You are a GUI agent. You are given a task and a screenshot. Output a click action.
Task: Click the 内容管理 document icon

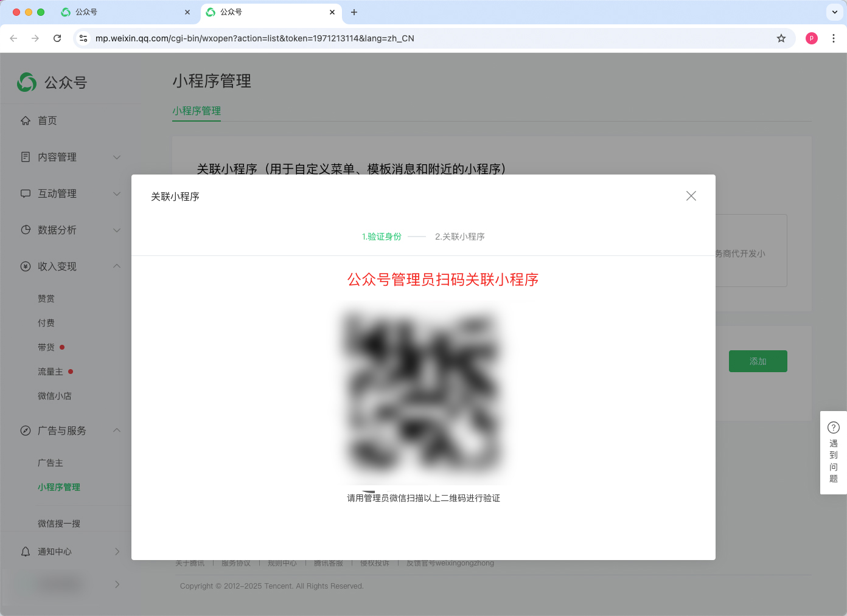coord(26,157)
